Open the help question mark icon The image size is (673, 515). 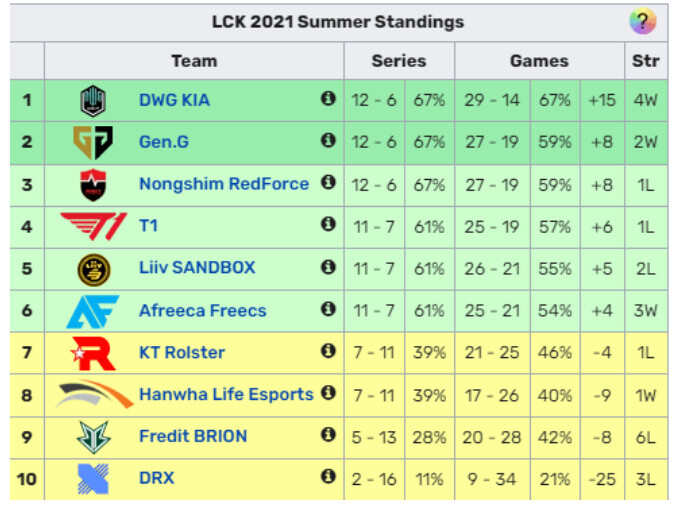coord(642,21)
